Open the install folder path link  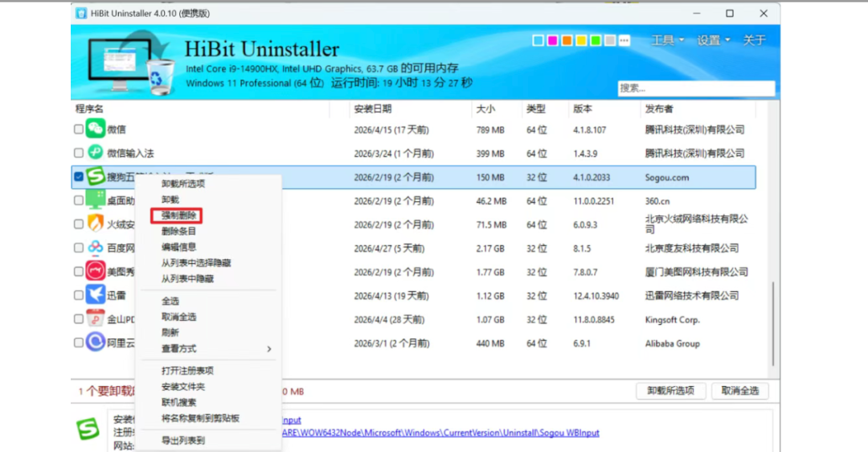pyautogui.click(x=291, y=420)
